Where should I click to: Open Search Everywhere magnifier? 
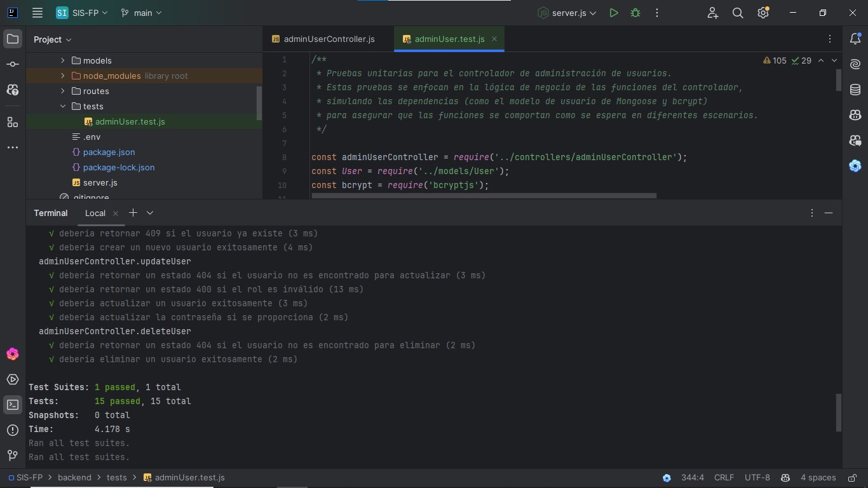point(738,13)
